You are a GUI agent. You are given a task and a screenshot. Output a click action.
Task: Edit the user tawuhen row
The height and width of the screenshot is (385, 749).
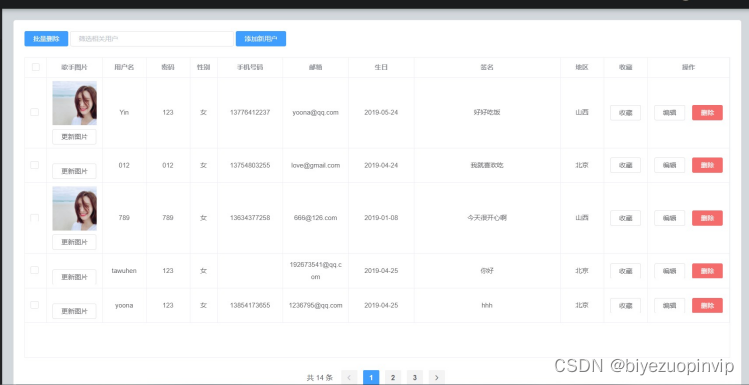pos(669,271)
